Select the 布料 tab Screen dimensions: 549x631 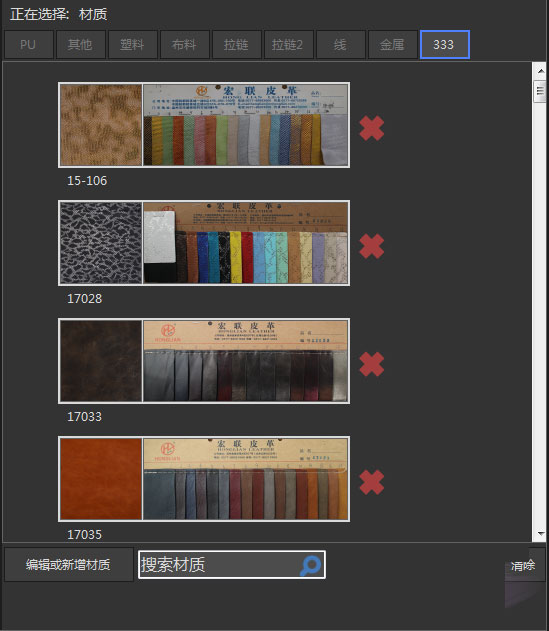(x=184, y=45)
